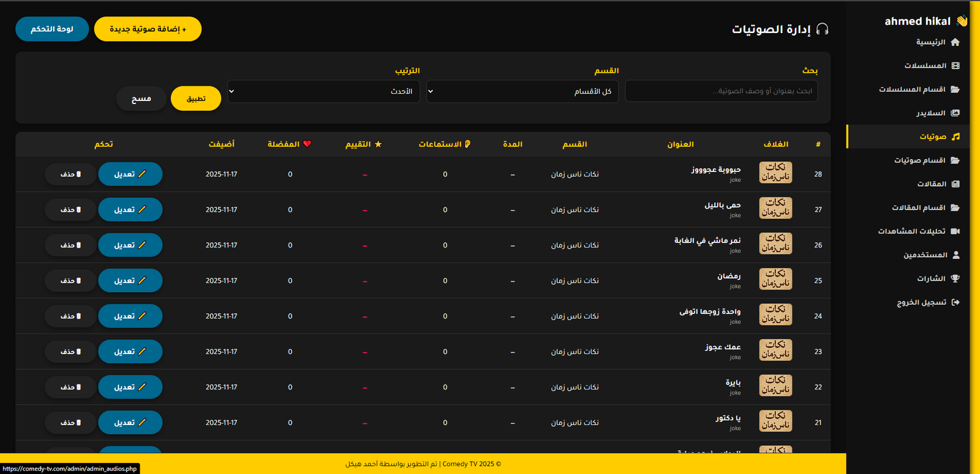Open the القسم category dropdown

pyautogui.click(x=522, y=91)
